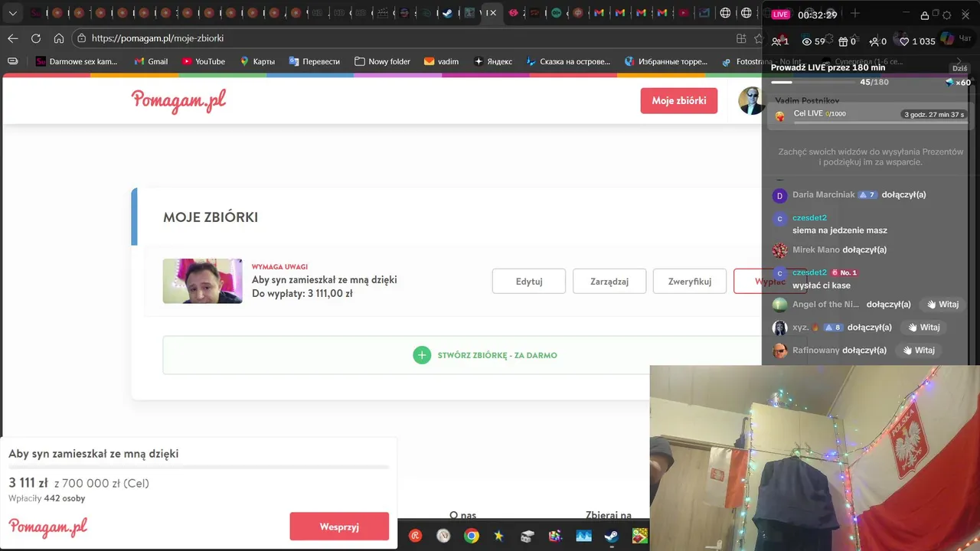Click 'Stwórz zbiórkę - za darmo' text
The image size is (980, 551).
[x=498, y=355]
